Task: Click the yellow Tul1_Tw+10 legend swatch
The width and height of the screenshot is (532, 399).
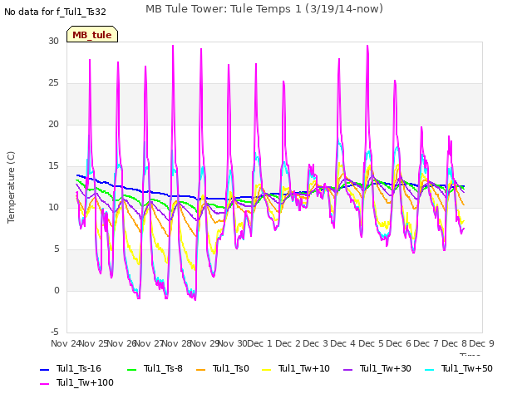Action: (267, 369)
